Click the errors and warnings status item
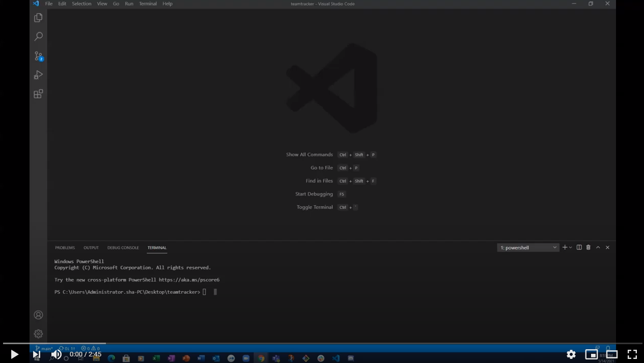This screenshot has height=363, width=644. [91, 349]
